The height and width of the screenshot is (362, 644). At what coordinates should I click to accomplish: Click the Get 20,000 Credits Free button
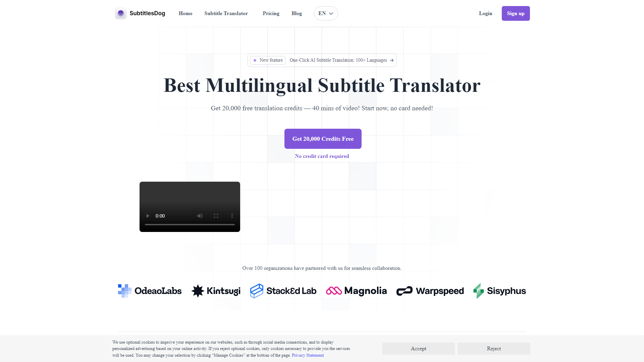[x=322, y=138]
